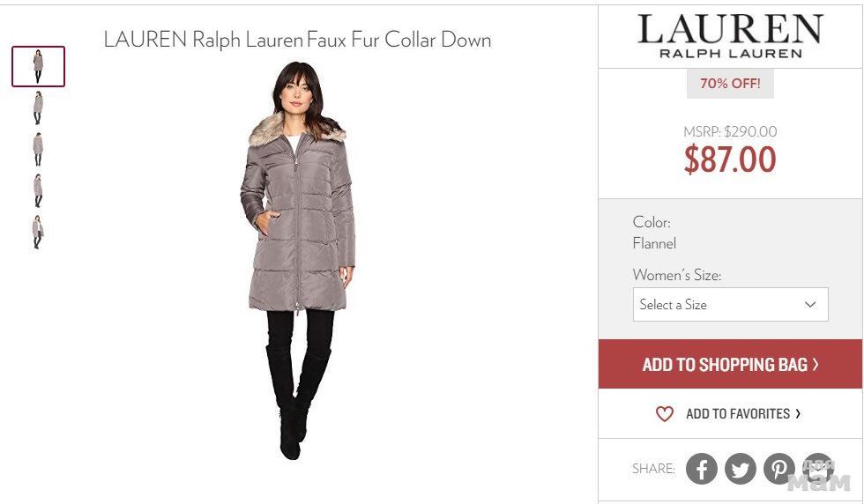
Task: Share the coat on Facebook
Action: click(702, 469)
